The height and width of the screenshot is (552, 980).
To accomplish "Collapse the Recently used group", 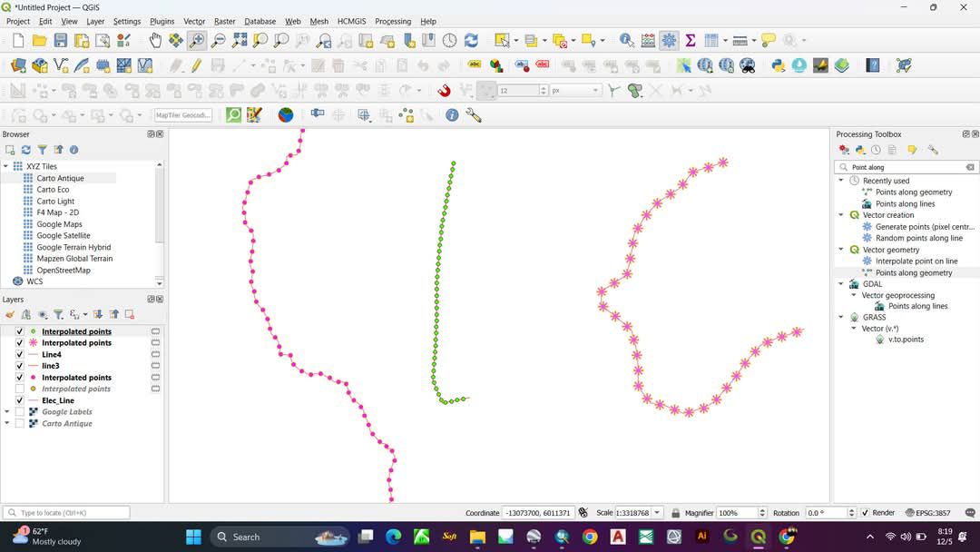I will 841,181.
